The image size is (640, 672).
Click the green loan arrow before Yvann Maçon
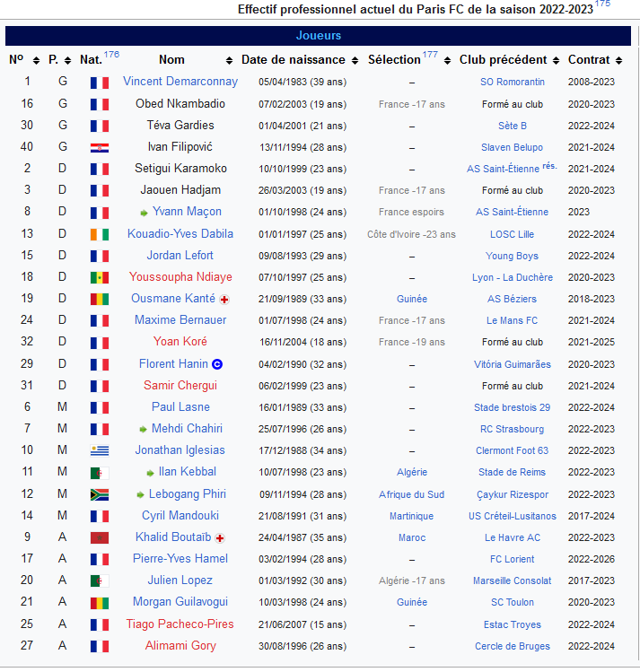[144, 213]
